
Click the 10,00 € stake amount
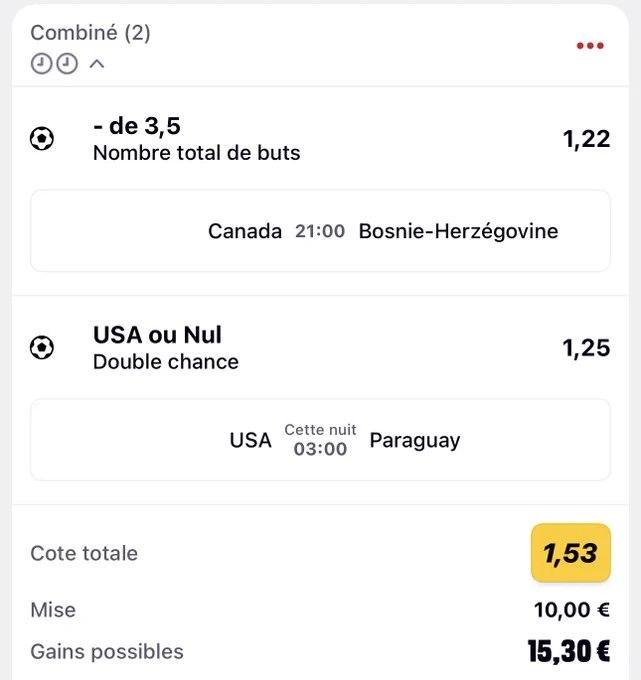[x=572, y=610]
